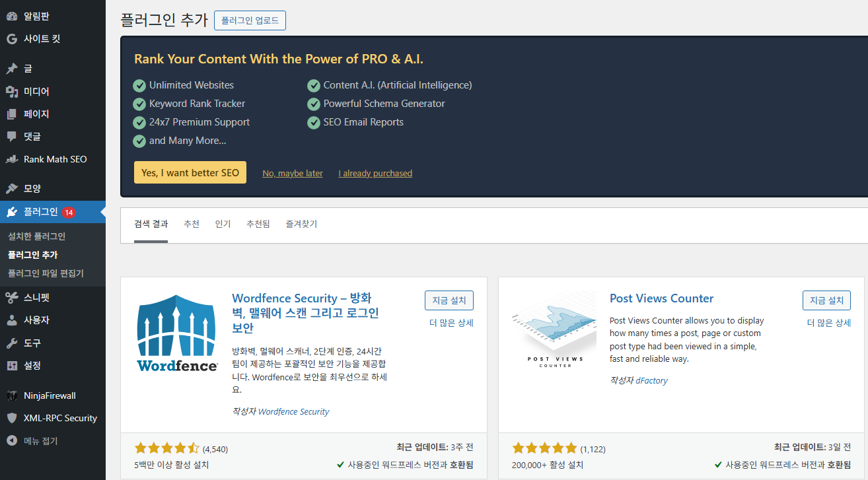
Task: Switch to the 검색 결과 tab
Action: [x=151, y=224]
